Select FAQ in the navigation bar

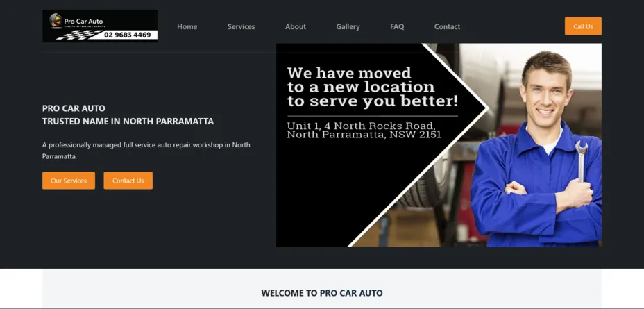click(x=397, y=26)
